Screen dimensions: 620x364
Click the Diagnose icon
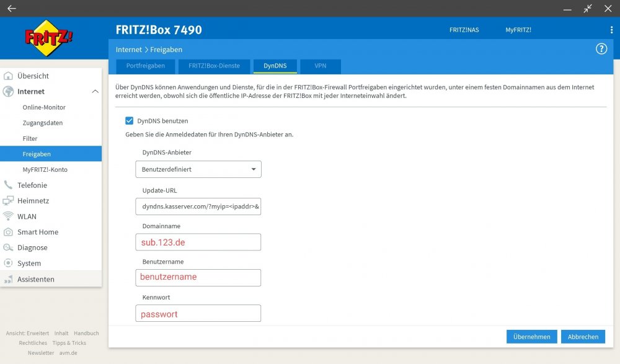pyautogui.click(x=8, y=247)
